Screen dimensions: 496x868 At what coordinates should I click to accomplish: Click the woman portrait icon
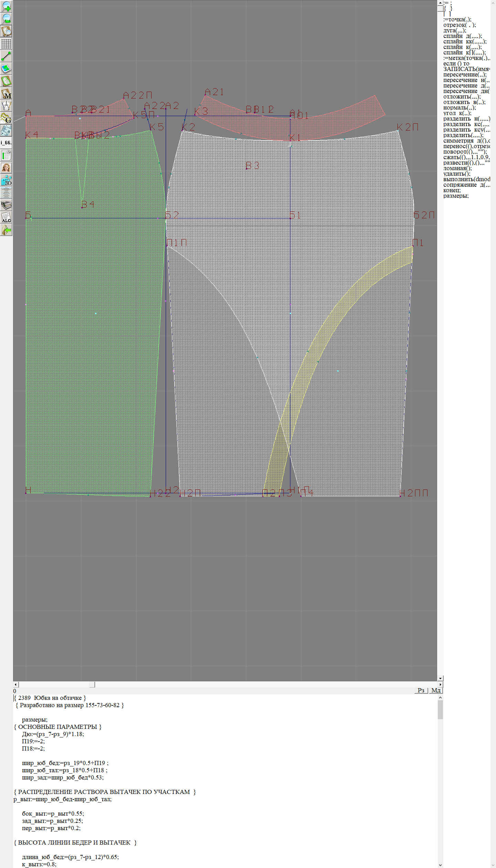6,168
